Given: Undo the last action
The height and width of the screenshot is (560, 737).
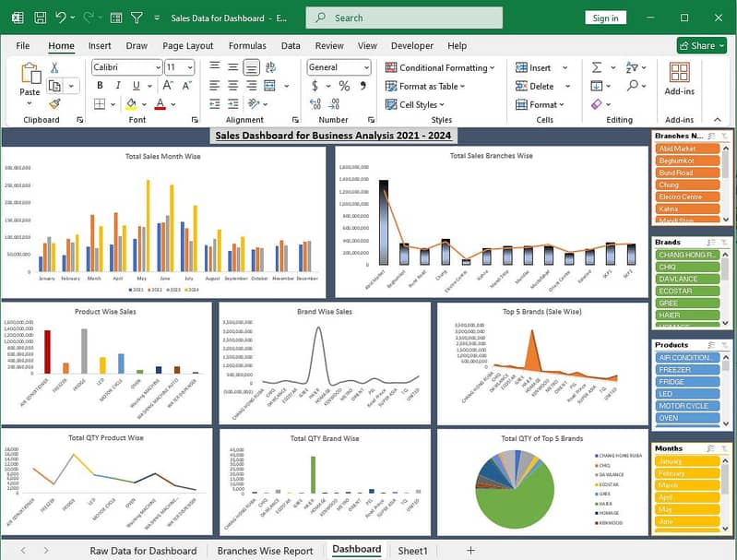Looking at the screenshot, I should [x=61, y=18].
